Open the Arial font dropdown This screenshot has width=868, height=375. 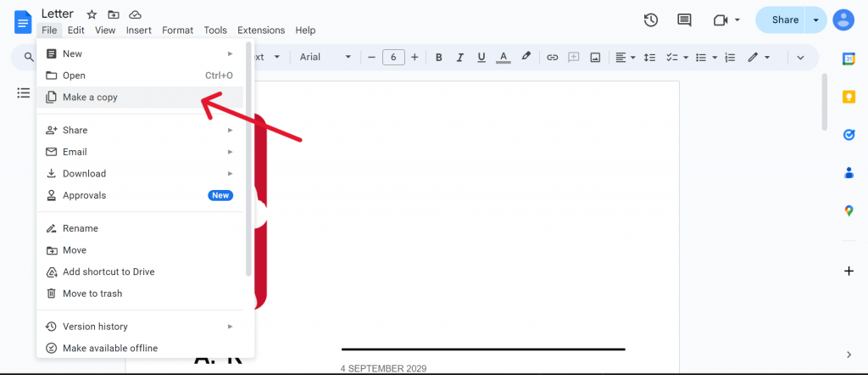click(325, 57)
